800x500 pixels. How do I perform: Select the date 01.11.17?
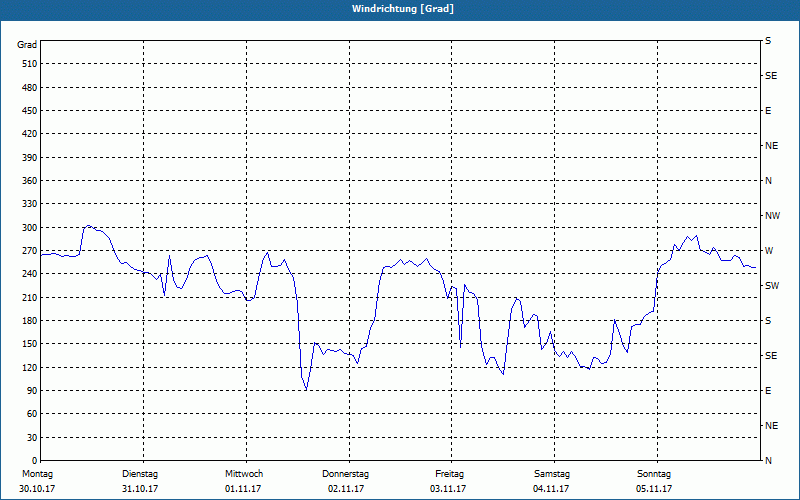click(x=243, y=489)
